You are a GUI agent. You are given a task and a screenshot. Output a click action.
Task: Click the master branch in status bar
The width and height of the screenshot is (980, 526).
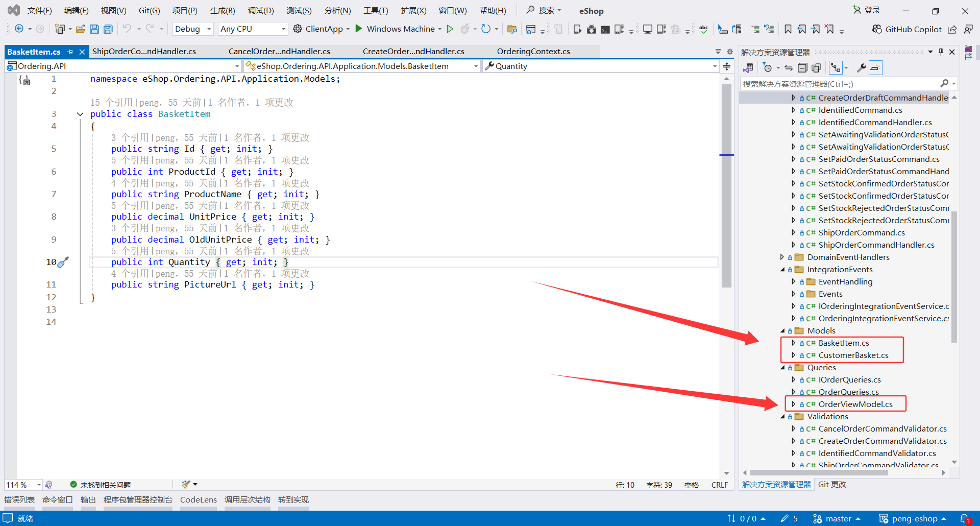(x=837, y=518)
